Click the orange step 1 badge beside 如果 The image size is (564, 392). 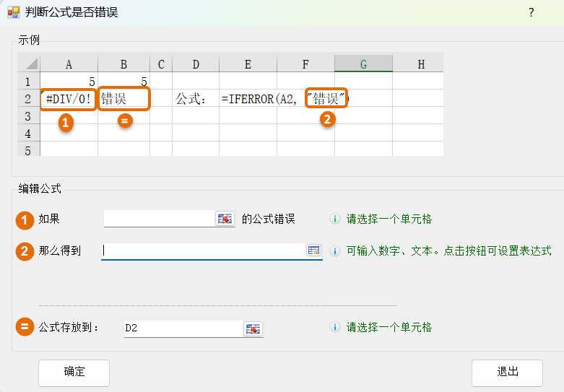25,219
